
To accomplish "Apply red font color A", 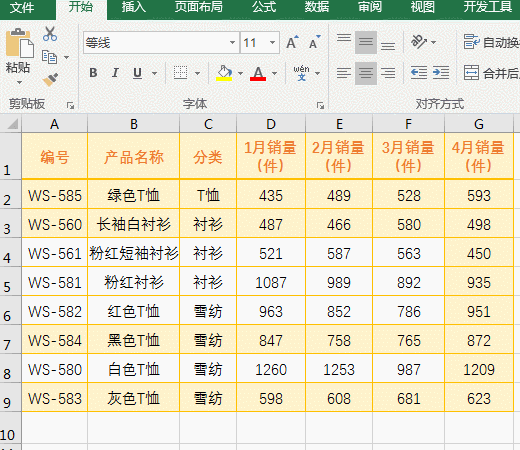I will [258, 73].
